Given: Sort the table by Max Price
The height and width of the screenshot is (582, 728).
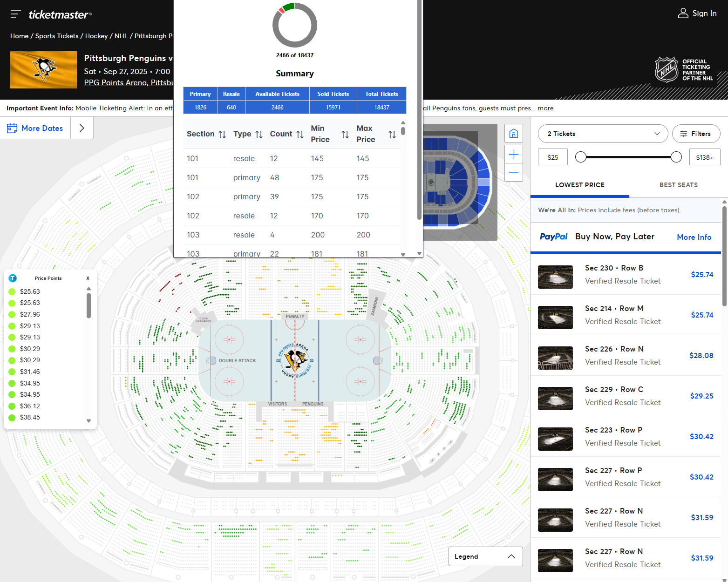Looking at the screenshot, I should tap(392, 135).
